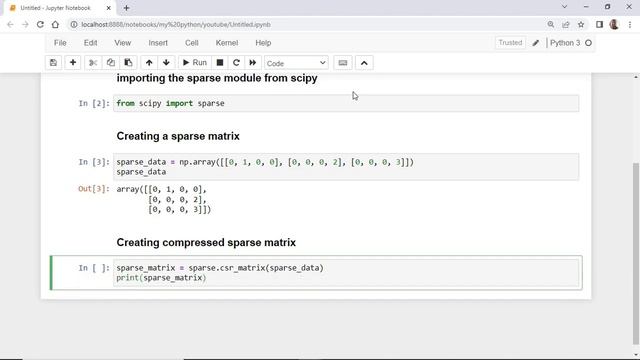
Task: Toggle header with the up caret button
Action: (364, 63)
